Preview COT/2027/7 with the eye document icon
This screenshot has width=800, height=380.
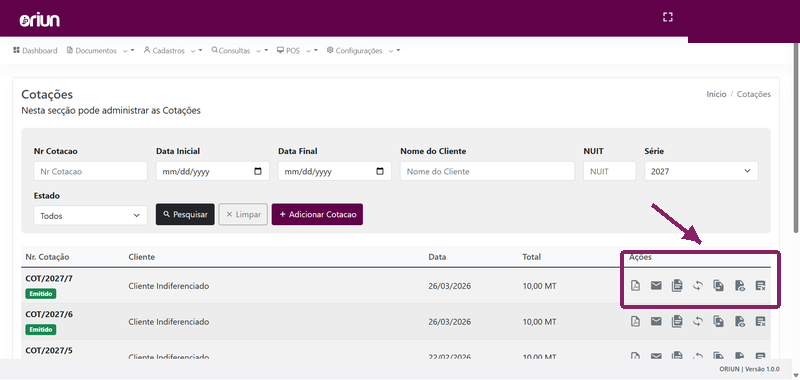739,286
